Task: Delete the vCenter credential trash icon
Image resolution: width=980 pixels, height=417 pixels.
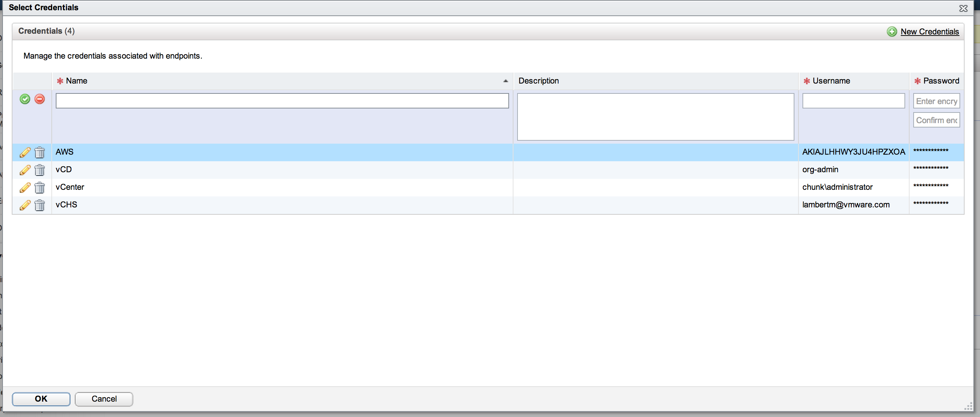Action: (40, 187)
